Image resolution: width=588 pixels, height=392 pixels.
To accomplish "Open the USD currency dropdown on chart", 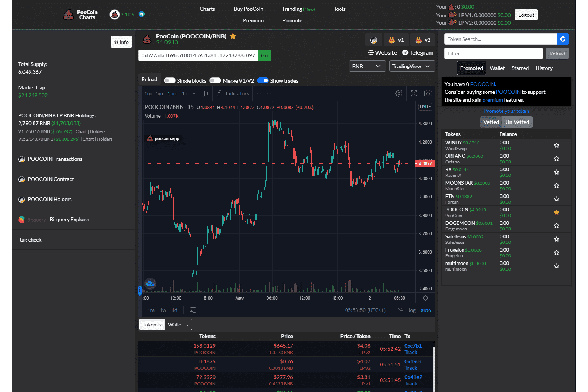I will pos(425,107).
